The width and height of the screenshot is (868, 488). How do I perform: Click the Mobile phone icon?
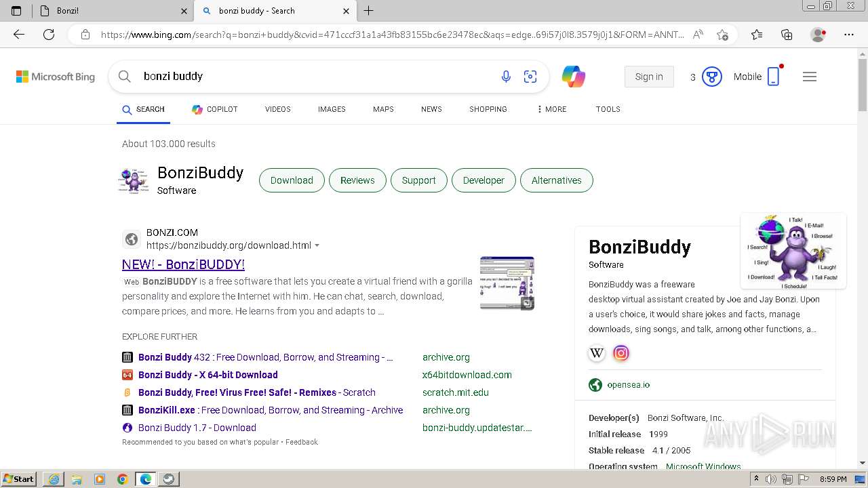click(x=773, y=77)
